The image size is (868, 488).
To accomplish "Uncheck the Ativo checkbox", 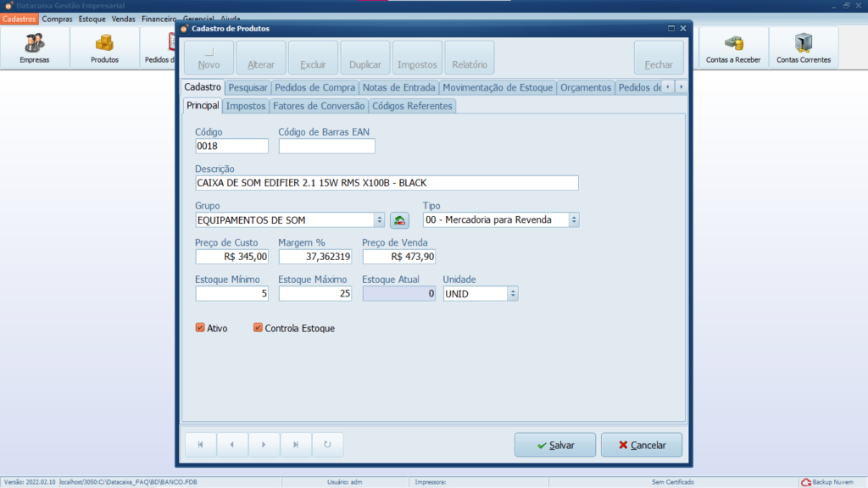I will (201, 328).
